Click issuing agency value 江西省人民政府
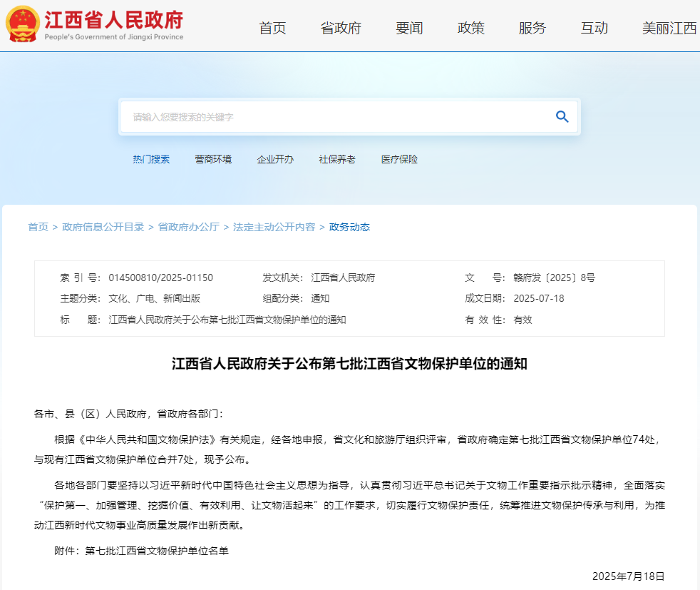700x590 pixels. 343,278
